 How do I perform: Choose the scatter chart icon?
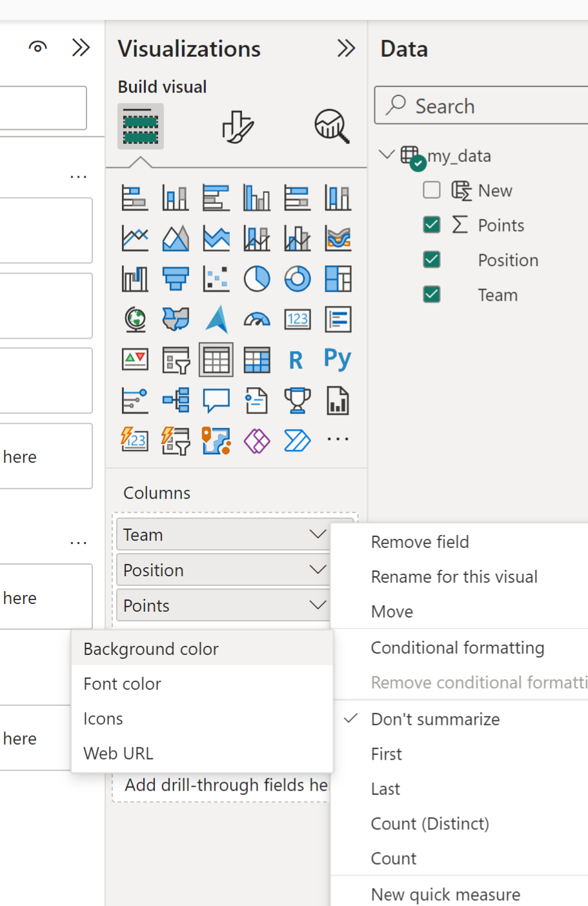pos(216,279)
